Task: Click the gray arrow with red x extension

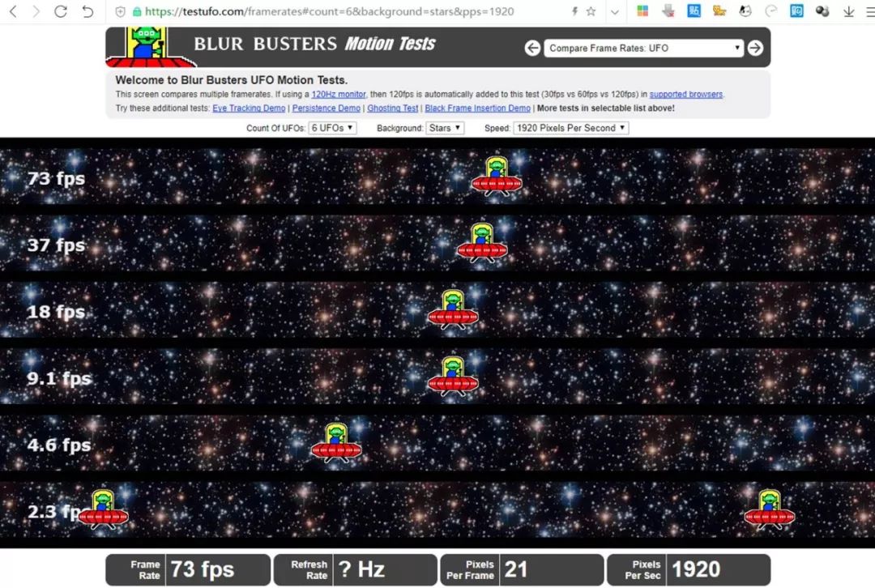Action: point(668,11)
